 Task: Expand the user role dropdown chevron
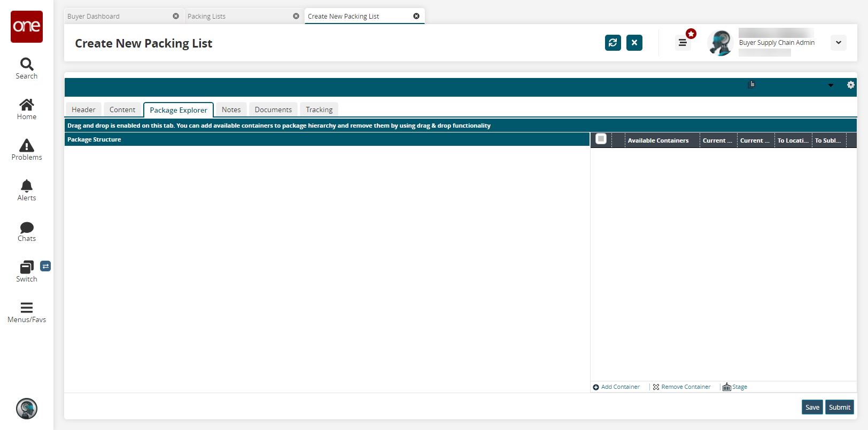pos(839,43)
